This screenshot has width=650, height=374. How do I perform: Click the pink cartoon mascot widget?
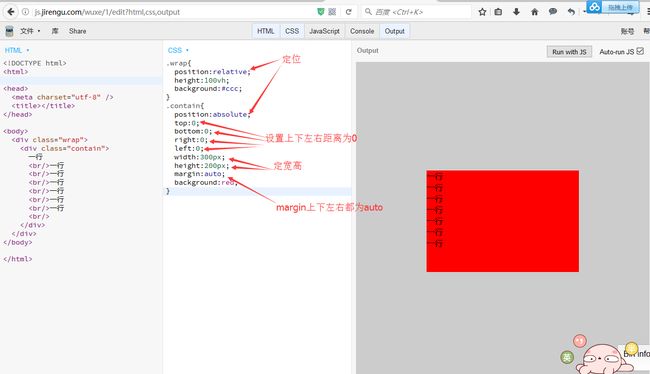tap(603, 360)
